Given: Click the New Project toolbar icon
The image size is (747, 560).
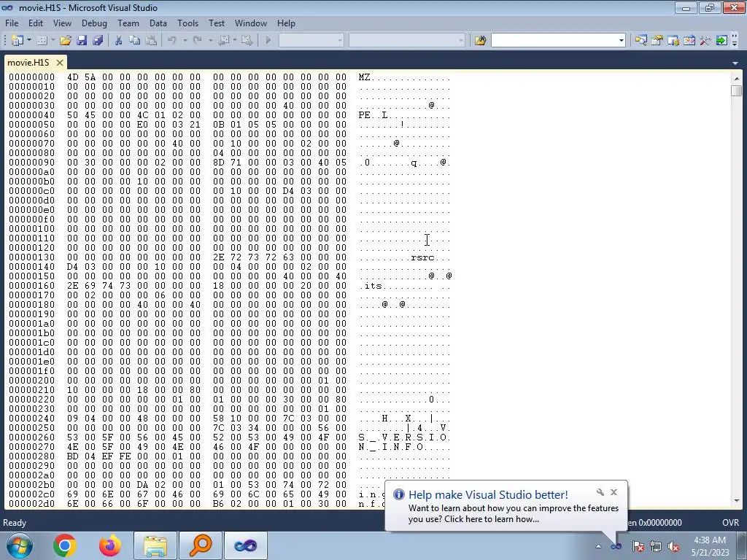Looking at the screenshot, I should 18,41.
